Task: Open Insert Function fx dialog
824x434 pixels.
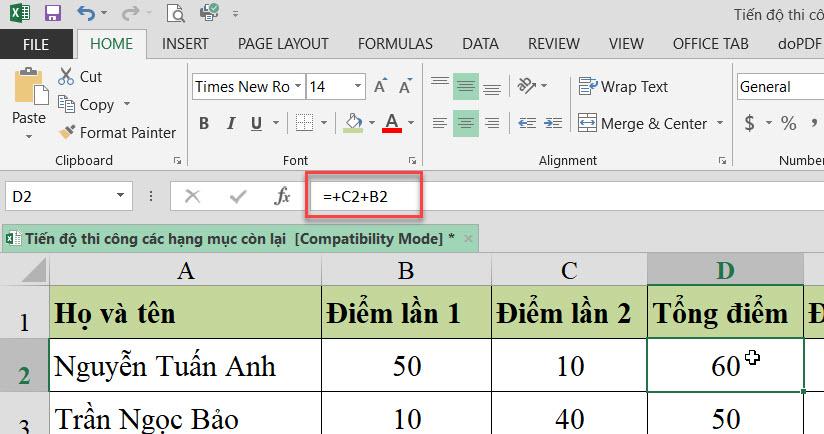Action: (282, 197)
